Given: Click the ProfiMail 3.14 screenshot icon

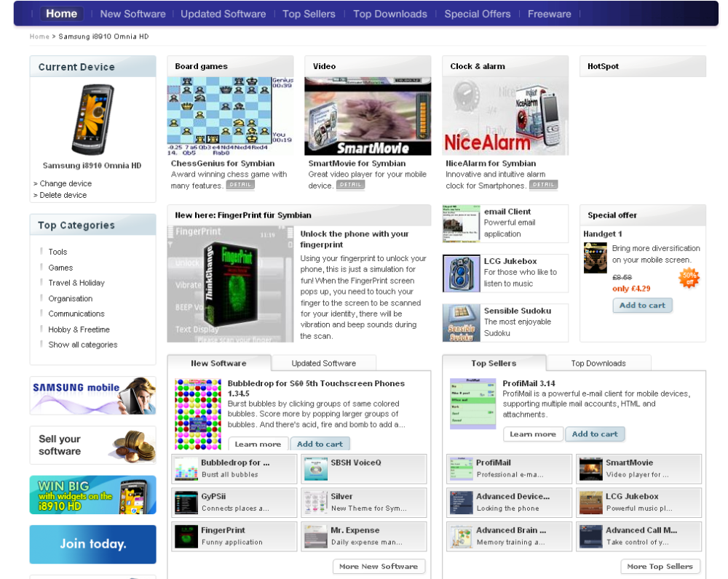Looking at the screenshot, I should 473,404.
